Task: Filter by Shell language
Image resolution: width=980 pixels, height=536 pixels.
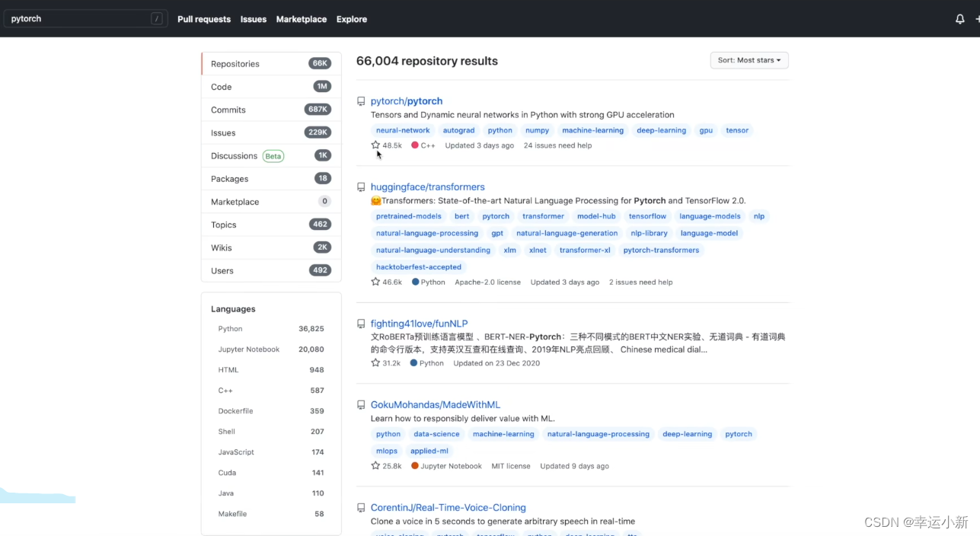Action: pyautogui.click(x=271, y=432)
